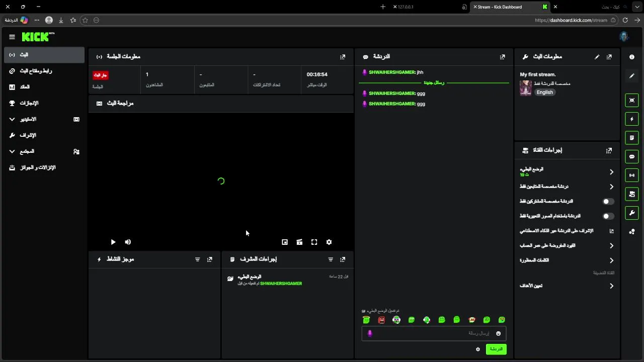644x362 pixels.
Task: Toggle الدردشة مخصصة للمشتركين فقط subscribers-only chat
Action: 608,202
